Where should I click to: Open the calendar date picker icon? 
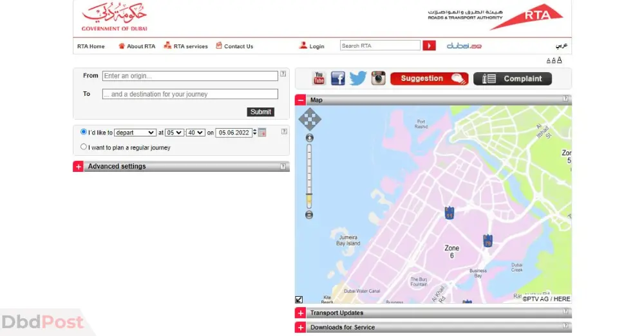[262, 132]
